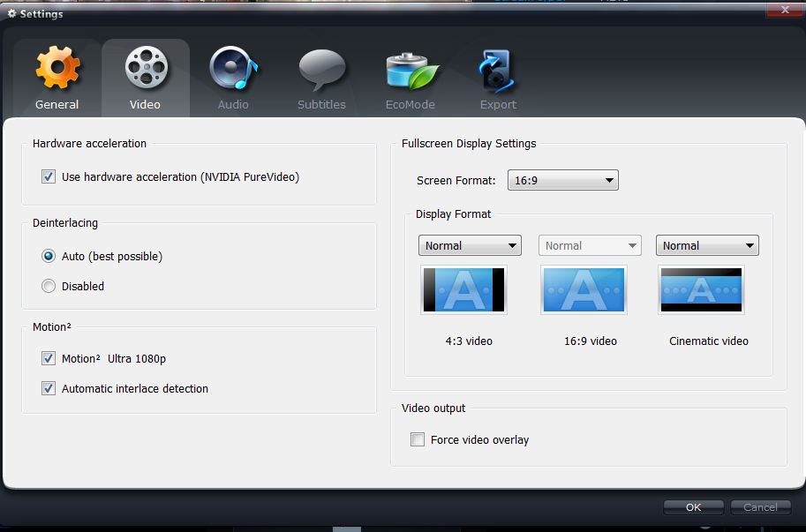Uncheck Motion² Ultra 1080p
Screen dimensions: 806x532
[x=49, y=359]
